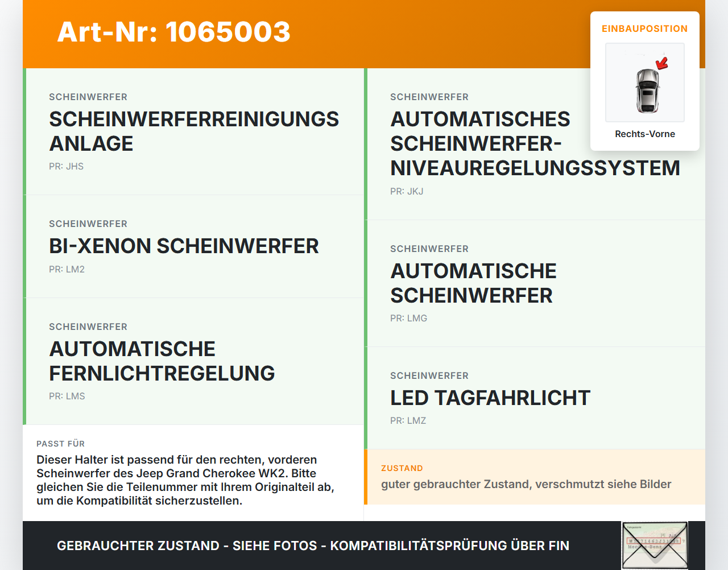Select AUTOMATISCHE FERNLICHTREGELUNG title
The width and height of the screenshot is (728, 570).
[x=162, y=361]
